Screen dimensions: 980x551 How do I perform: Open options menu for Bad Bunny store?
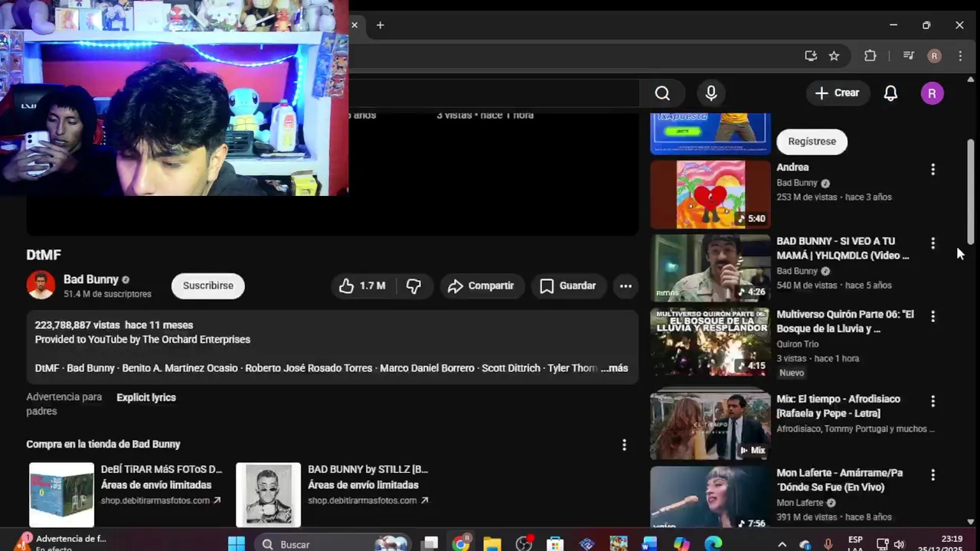tap(624, 445)
